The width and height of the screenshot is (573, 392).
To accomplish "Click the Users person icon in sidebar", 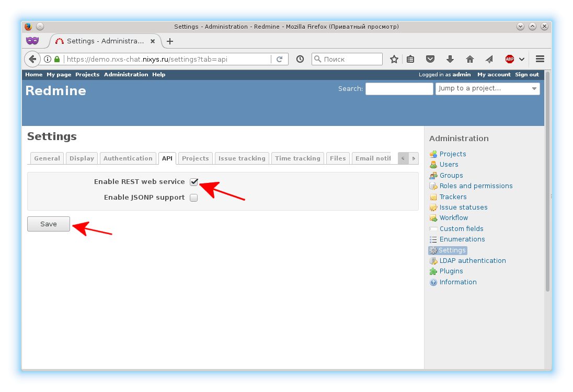I will click(x=433, y=165).
